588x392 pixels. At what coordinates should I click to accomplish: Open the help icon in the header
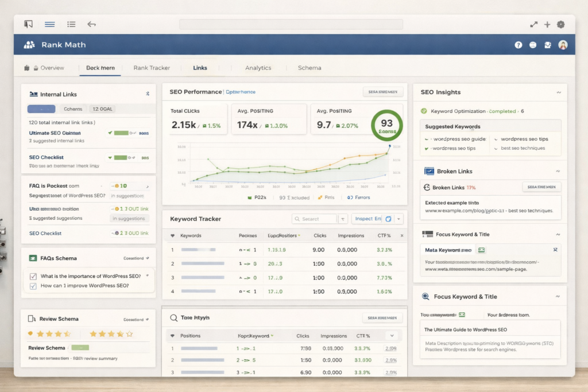[x=519, y=45]
